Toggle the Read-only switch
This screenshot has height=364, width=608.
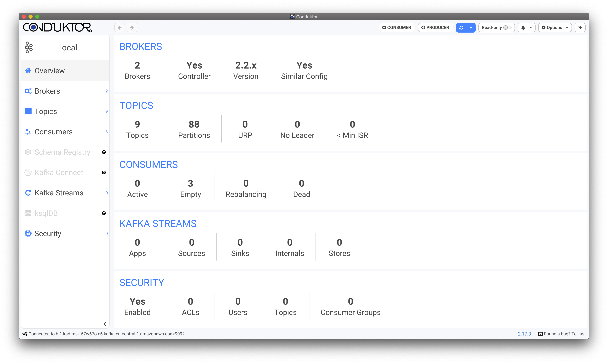point(507,28)
